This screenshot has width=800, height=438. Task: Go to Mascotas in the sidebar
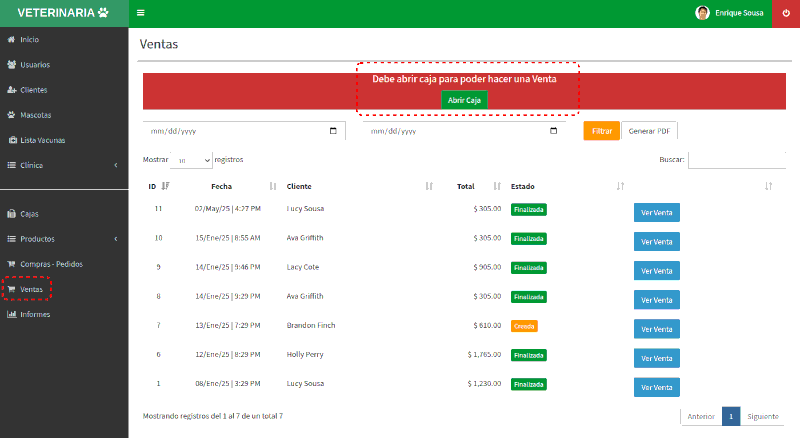(x=35, y=115)
